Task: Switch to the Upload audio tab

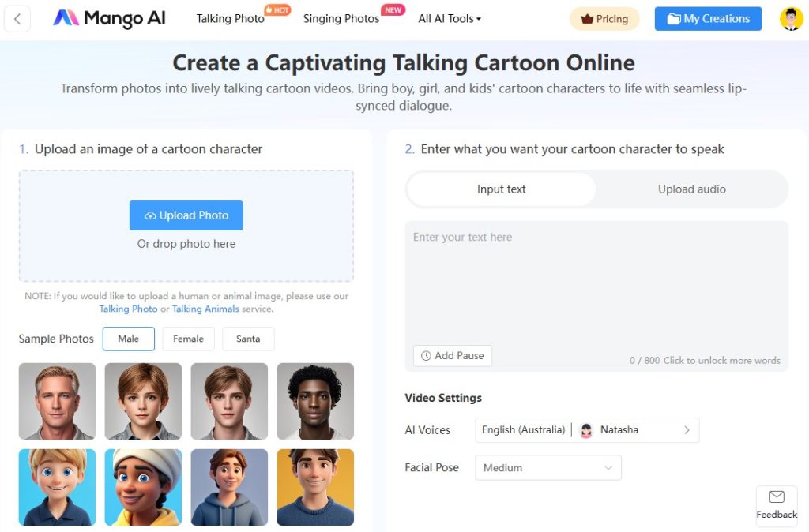Action: click(x=691, y=189)
